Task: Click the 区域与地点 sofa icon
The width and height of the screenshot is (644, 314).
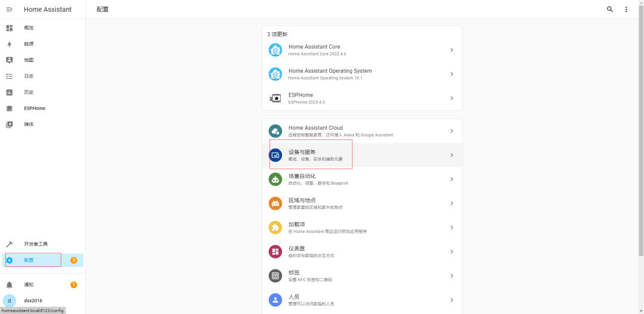Action: (275, 204)
